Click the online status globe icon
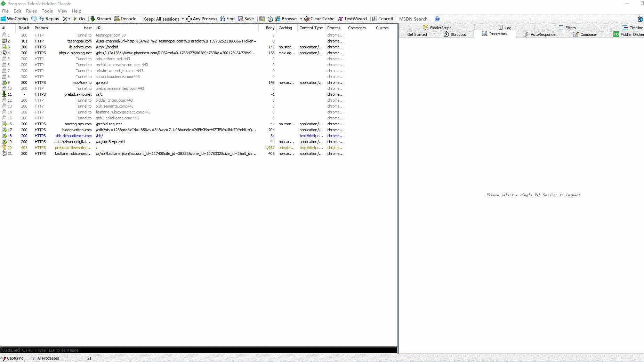Viewport: 644px width, 362px height. 640,19
